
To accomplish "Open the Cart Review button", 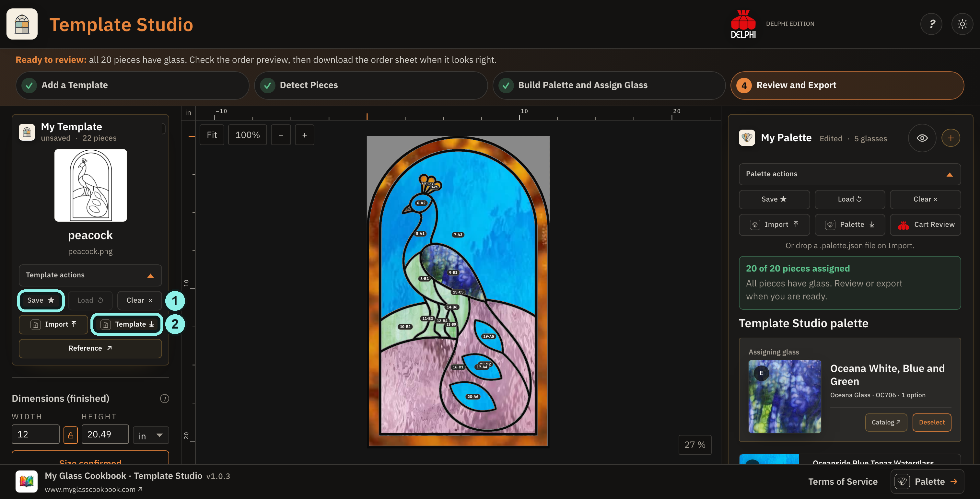I will pos(925,225).
